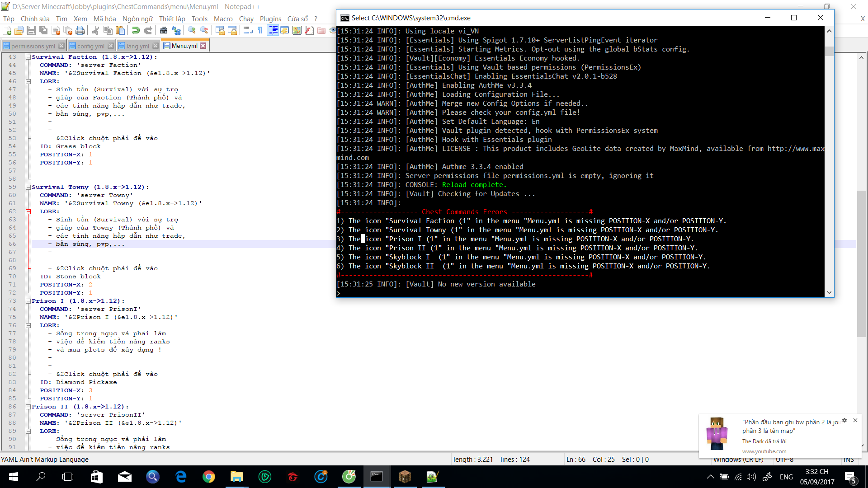868x488 pixels.
Task: Open Find with the binoculars icon
Action: (164, 30)
